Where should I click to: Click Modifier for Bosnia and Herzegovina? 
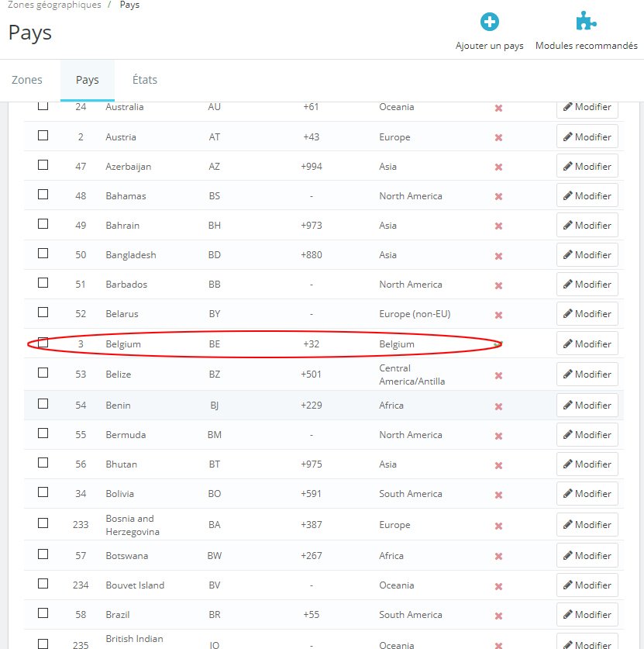[x=587, y=524]
